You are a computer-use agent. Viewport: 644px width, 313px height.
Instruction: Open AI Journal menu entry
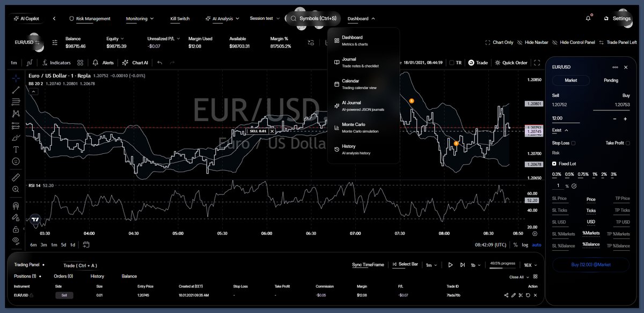point(363,106)
